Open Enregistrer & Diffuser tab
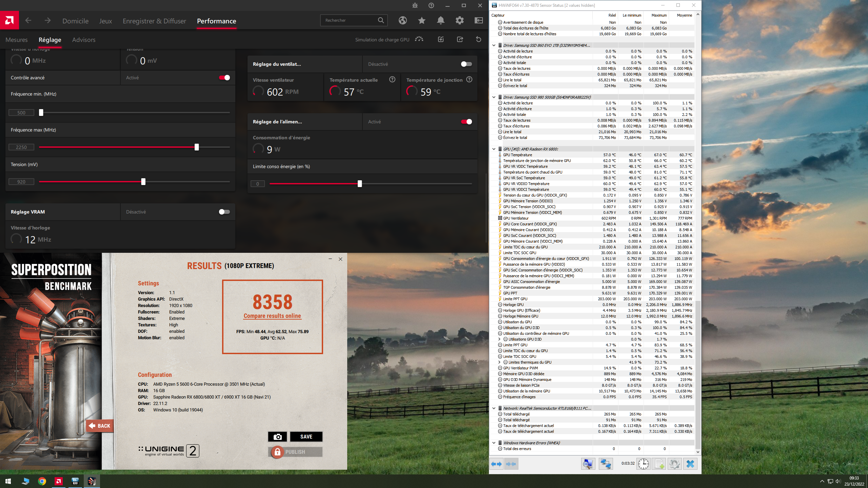 coord(154,21)
